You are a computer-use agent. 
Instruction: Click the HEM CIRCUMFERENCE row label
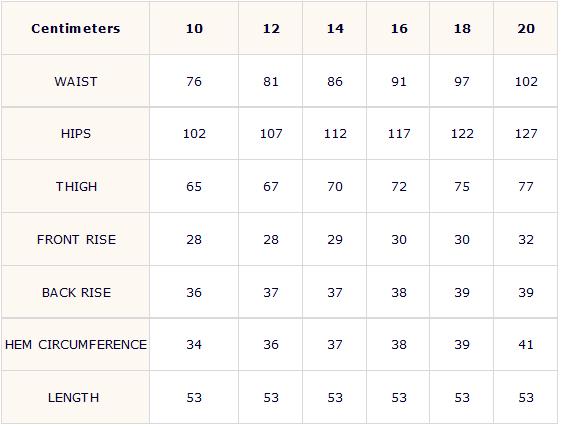(x=76, y=345)
